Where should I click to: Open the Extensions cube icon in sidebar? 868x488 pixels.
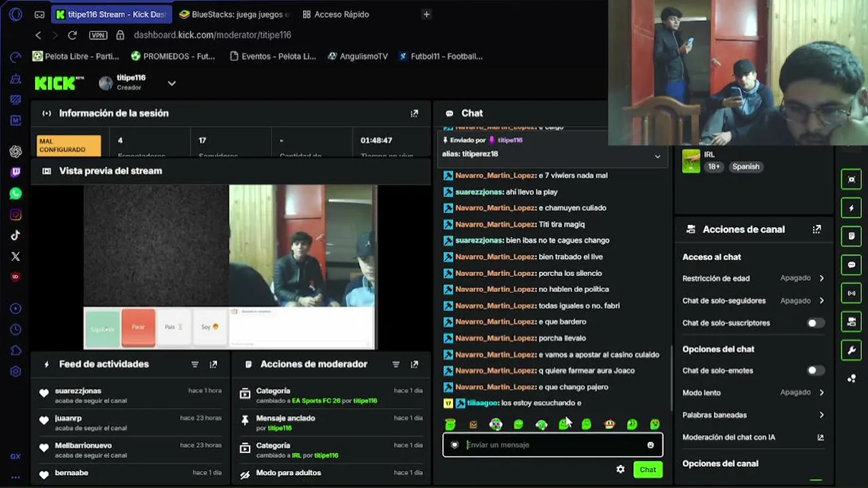[16, 350]
